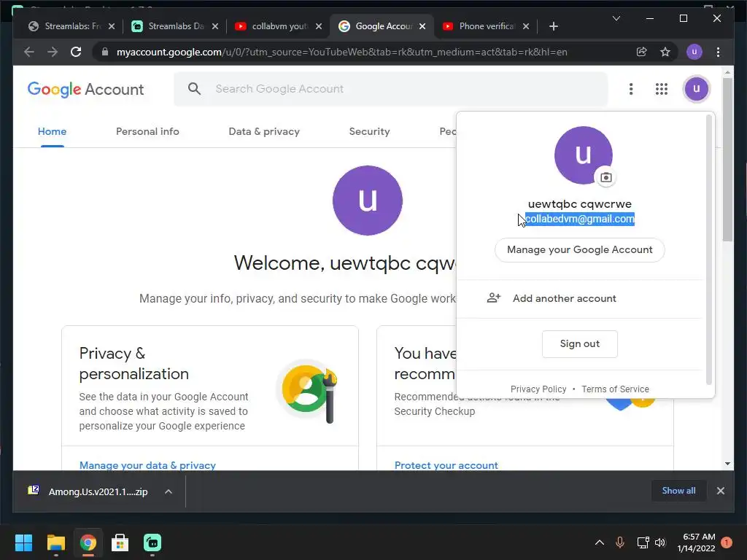The width and height of the screenshot is (747, 560).
Task: Open the Google apps grid
Action: (x=661, y=89)
